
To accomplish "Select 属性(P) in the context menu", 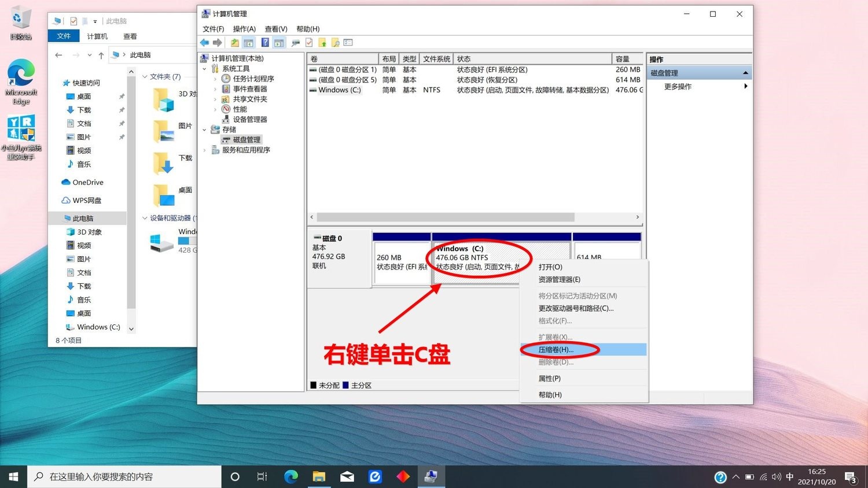I will point(549,379).
